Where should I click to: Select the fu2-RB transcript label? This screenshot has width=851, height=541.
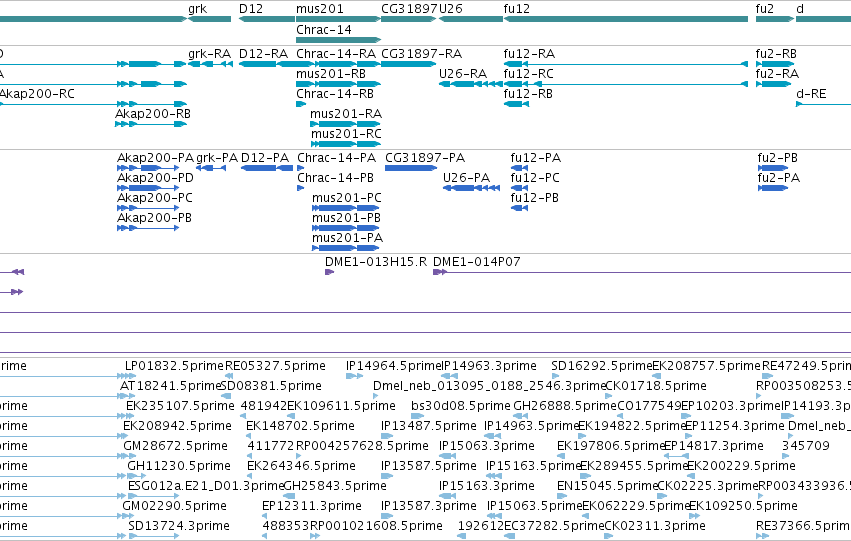coord(776,54)
